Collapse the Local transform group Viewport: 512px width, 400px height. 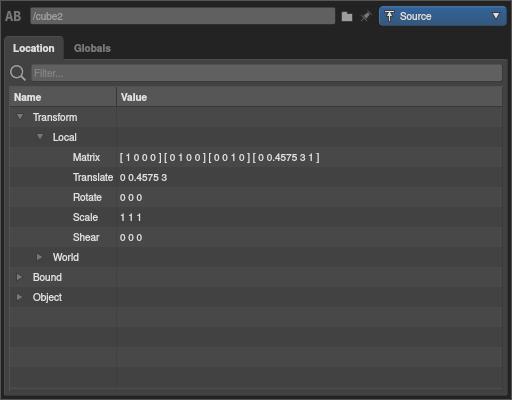(x=40, y=137)
